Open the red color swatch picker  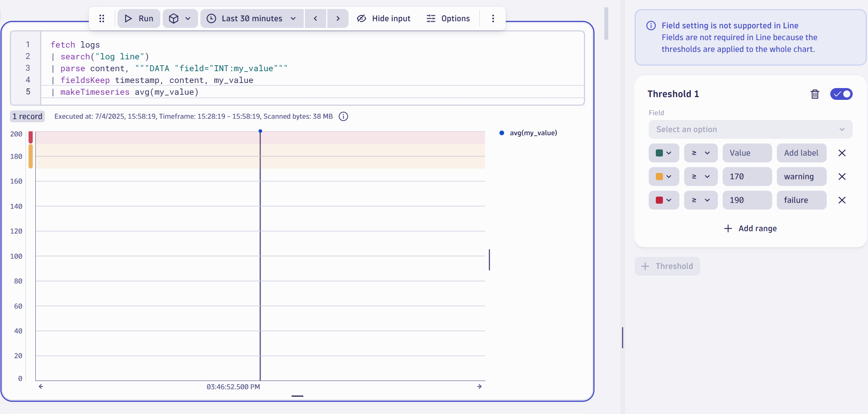point(664,200)
